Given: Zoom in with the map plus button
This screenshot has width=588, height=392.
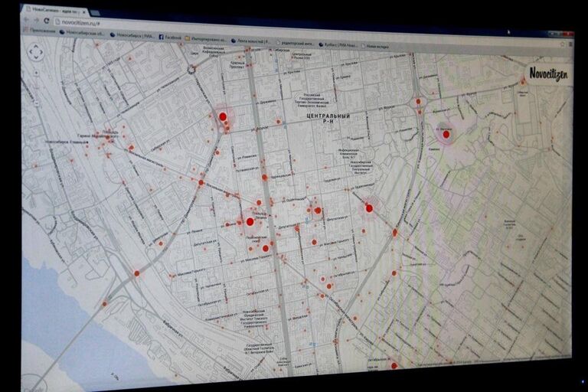Looking at the screenshot, I should tap(37, 73).
